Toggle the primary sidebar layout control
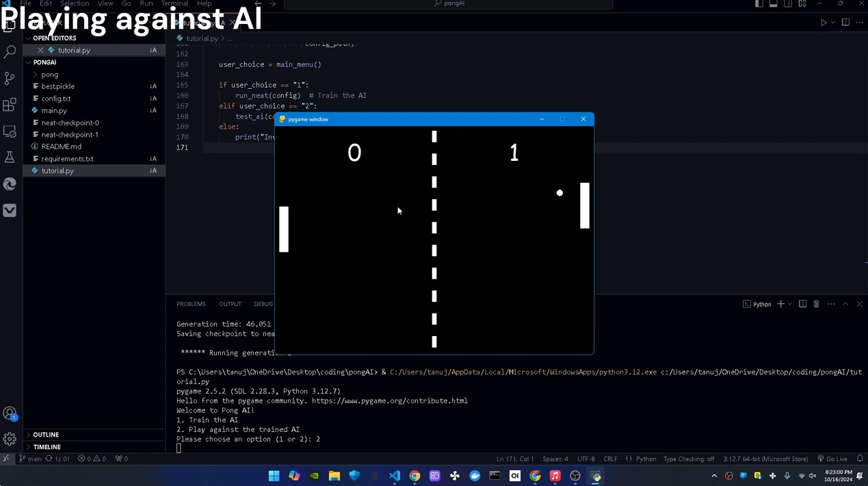 point(759,3)
